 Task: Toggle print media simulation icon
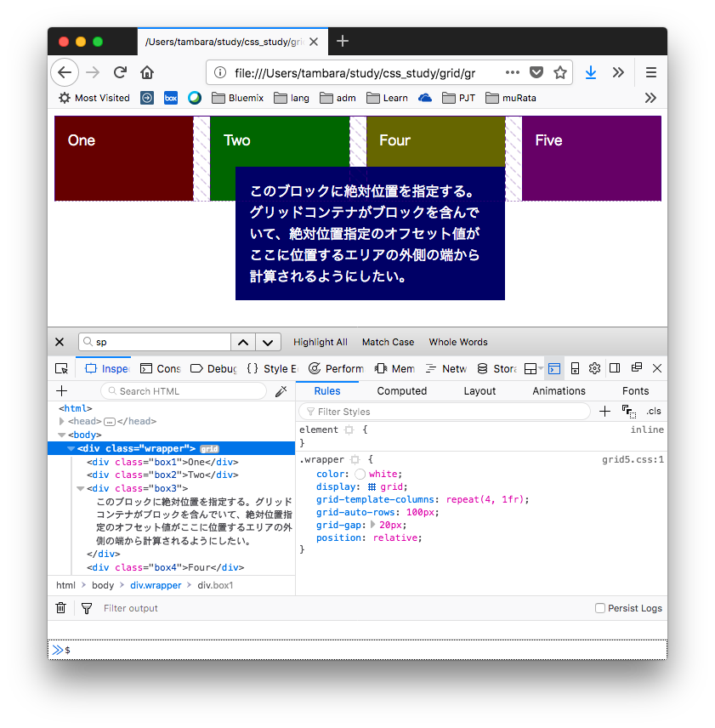click(629, 412)
